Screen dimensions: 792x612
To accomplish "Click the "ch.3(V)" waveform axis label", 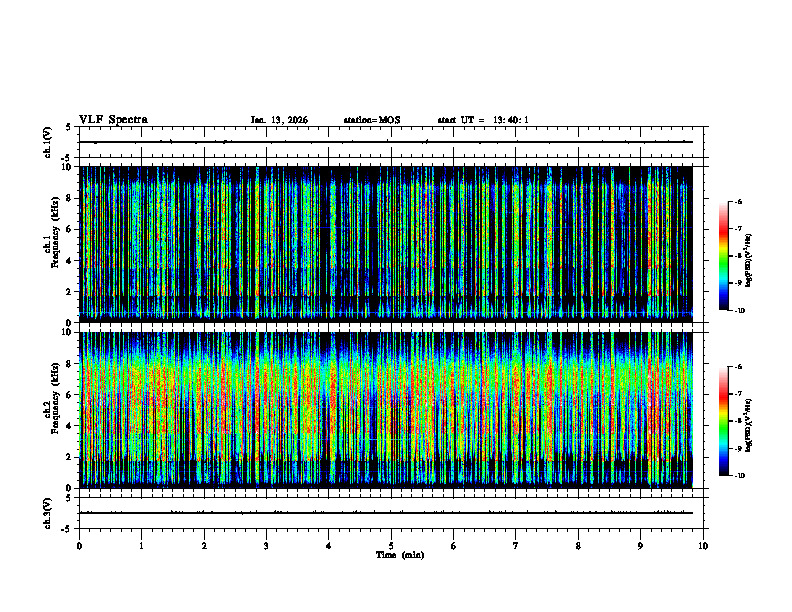I will [x=48, y=513].
